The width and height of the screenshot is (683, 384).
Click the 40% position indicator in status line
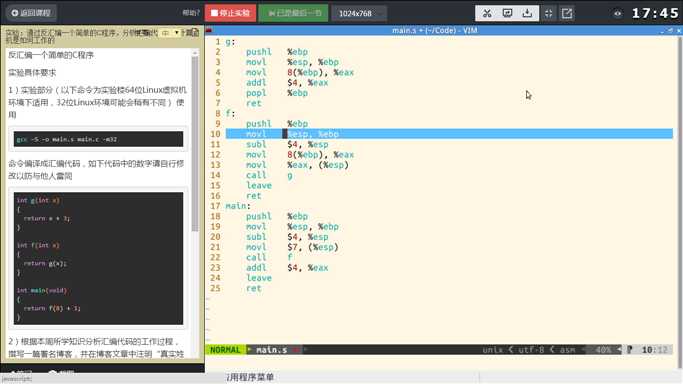click(603, 350)
